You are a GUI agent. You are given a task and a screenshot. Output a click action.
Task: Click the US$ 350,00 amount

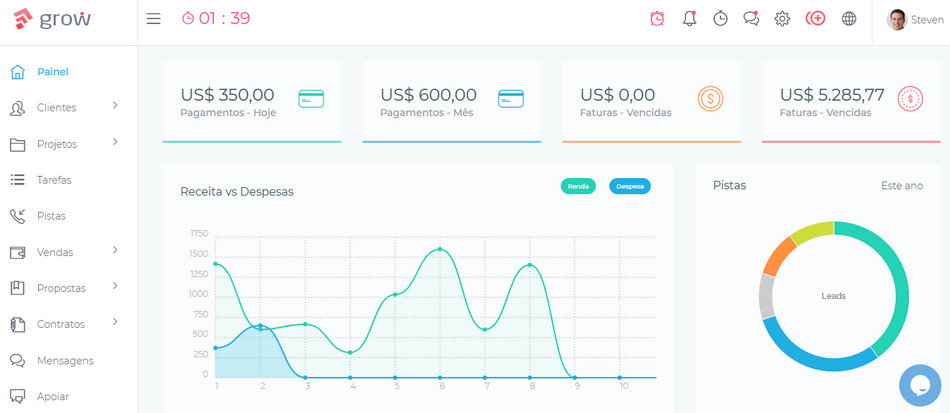(227, 94)
